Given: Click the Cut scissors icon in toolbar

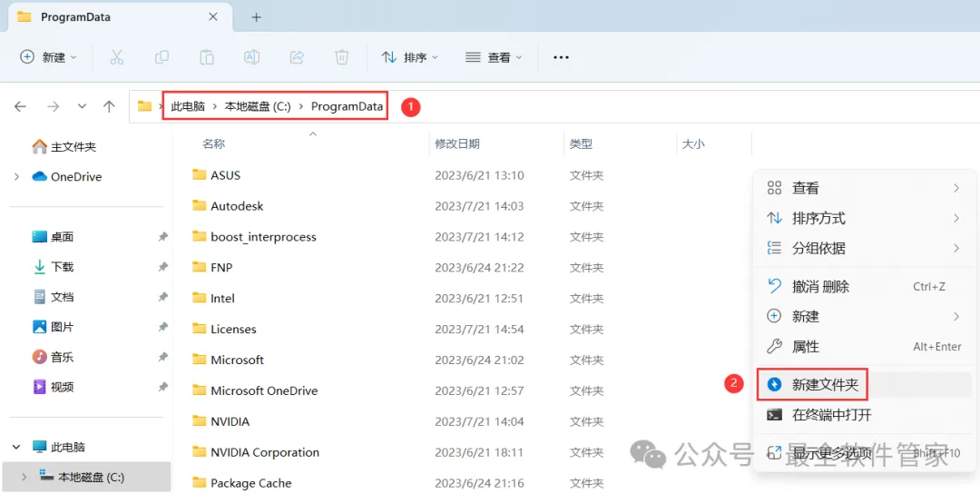Looking at the screenshot, I should pos(117,57).
